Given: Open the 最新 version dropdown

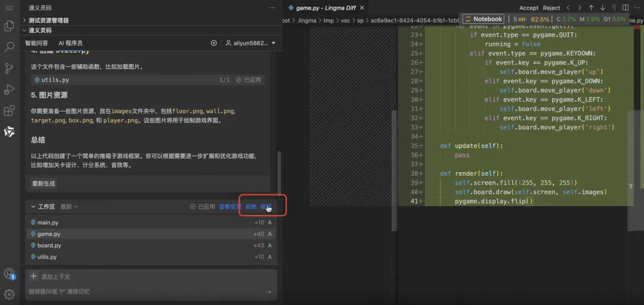Looking at the screenshot, I should [x=69, y=207].
